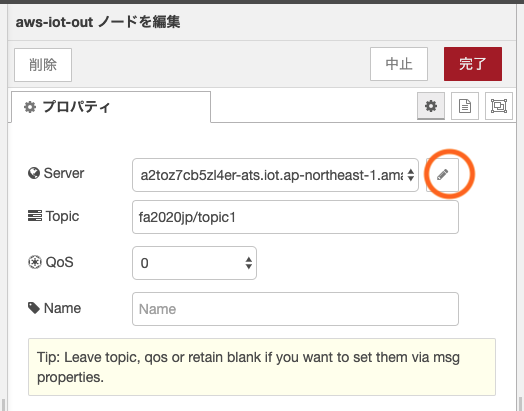Open node properties via the gear icon button
Image resolution: width=524 pixels, height=411 pixels.
point(431,106)
